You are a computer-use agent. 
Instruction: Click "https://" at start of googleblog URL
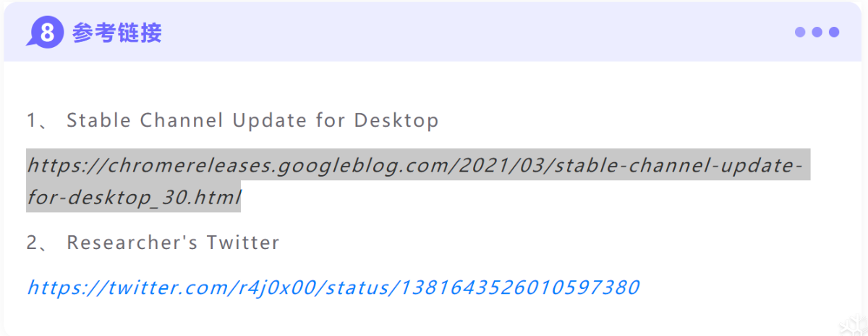(x=61, y=165)
